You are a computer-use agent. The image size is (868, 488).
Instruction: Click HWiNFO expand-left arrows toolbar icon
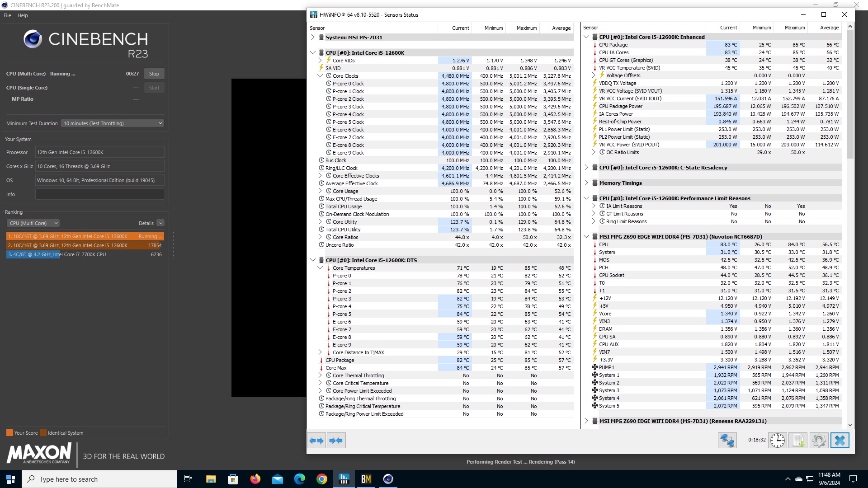(x=316, y=441)
